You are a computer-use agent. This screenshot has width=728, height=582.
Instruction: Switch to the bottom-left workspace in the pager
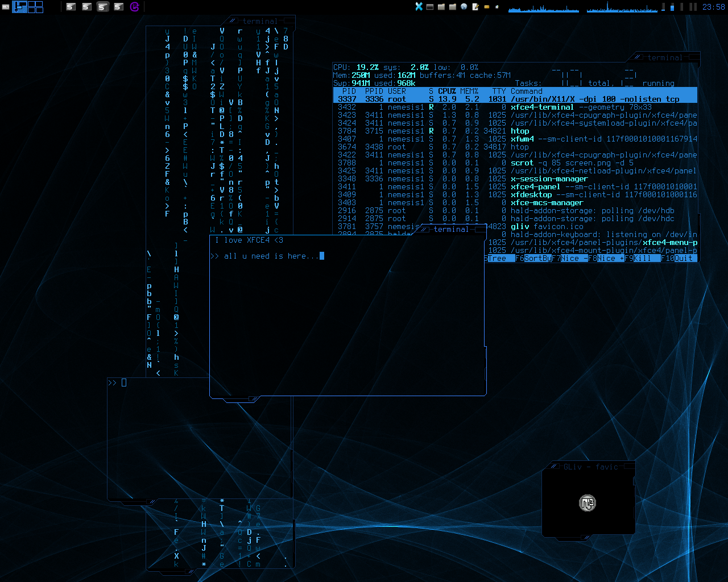[32, 11]
